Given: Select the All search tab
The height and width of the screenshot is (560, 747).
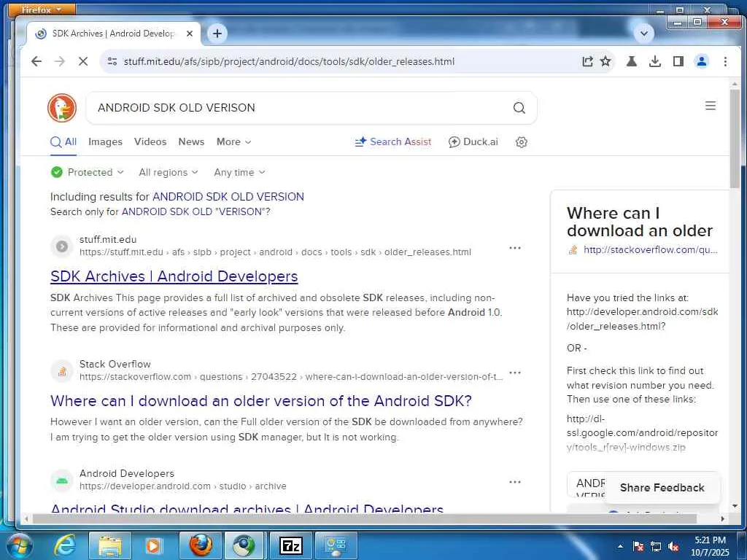Looking at the screenshot, I should pyautogui.click(x=63, y=142).
